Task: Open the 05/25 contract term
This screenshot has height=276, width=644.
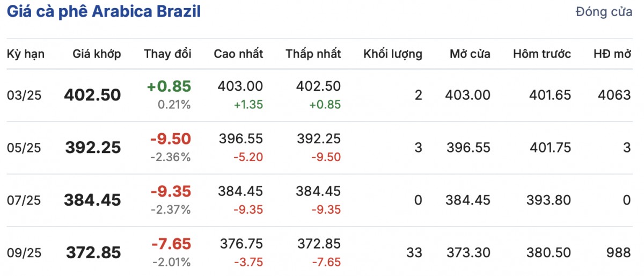Action: (x=24, y=148)
